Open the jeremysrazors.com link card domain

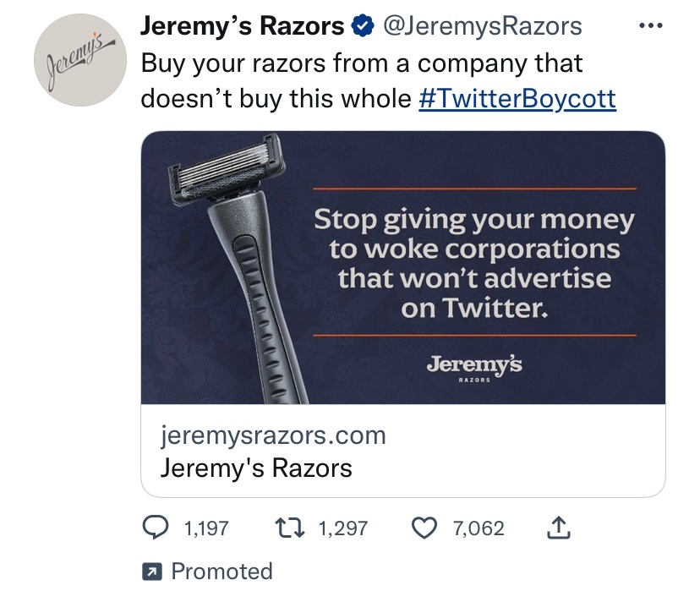(273, 435)
